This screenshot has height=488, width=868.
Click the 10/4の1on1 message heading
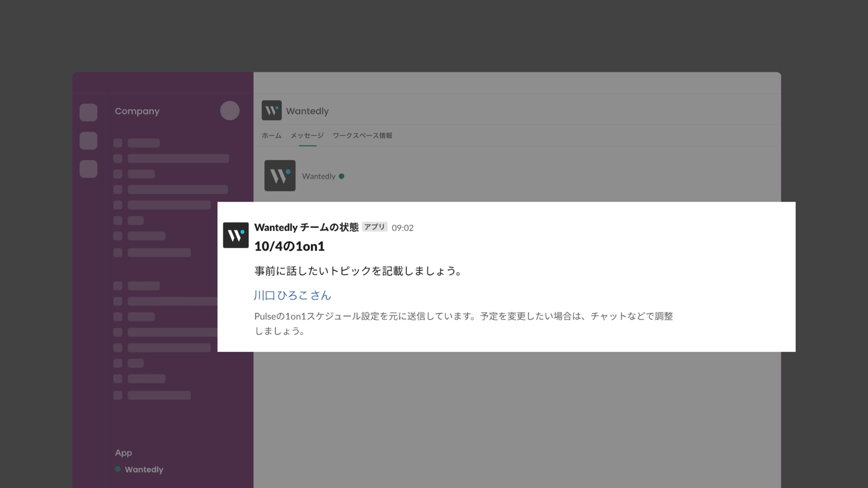tap(289, 246)
